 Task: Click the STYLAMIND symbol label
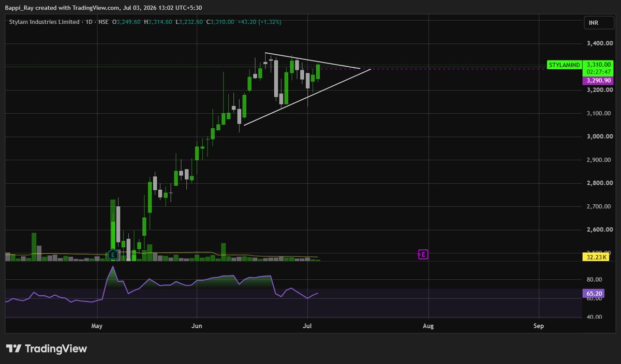564,65
